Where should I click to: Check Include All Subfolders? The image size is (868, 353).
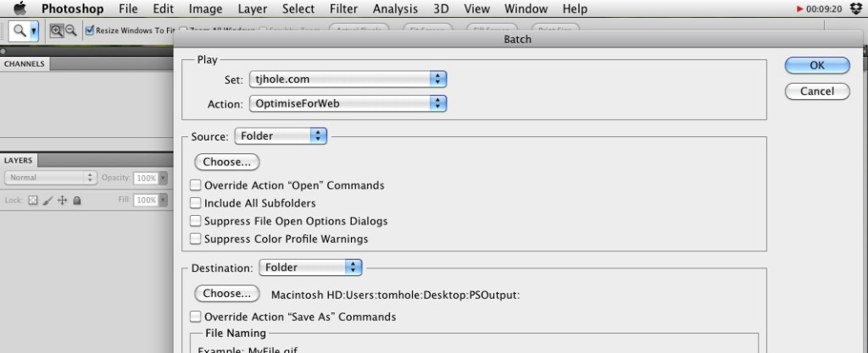click(196, 203)
